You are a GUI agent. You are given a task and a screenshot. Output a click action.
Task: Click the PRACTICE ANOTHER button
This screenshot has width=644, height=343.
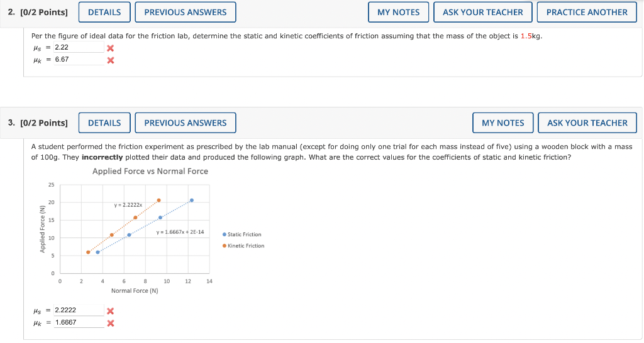coord(587,13)
